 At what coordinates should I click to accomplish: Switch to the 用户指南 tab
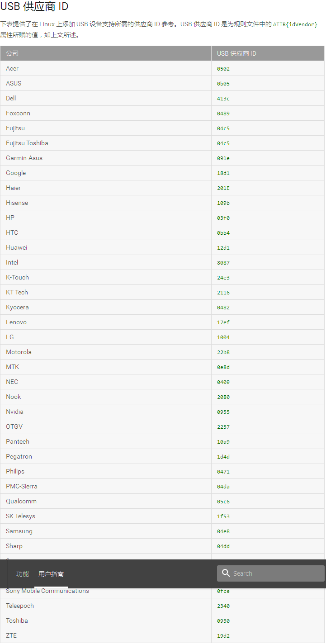[51, 574]
